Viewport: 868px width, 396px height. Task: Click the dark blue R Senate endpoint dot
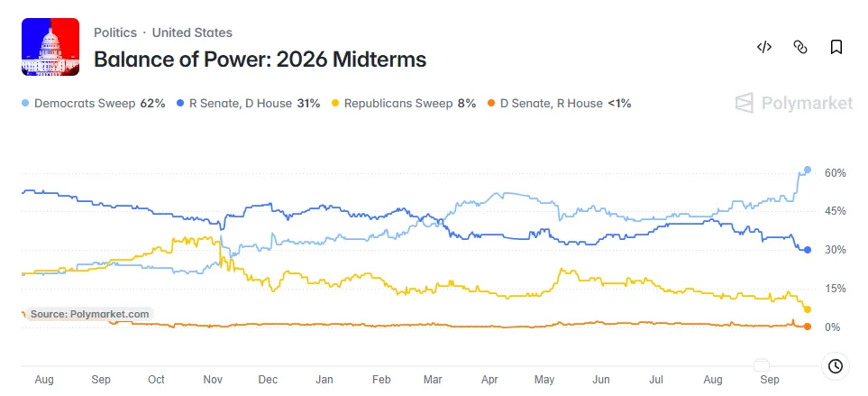(808, 250)
